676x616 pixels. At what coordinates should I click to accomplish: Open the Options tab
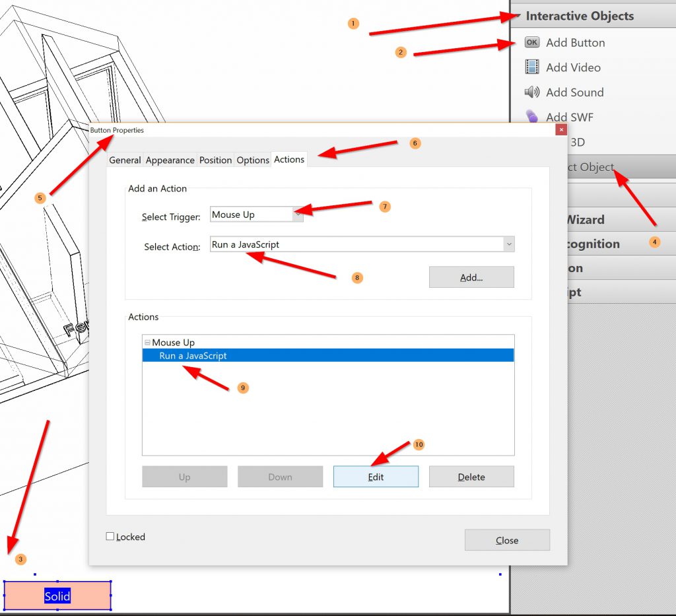(253, 160)
